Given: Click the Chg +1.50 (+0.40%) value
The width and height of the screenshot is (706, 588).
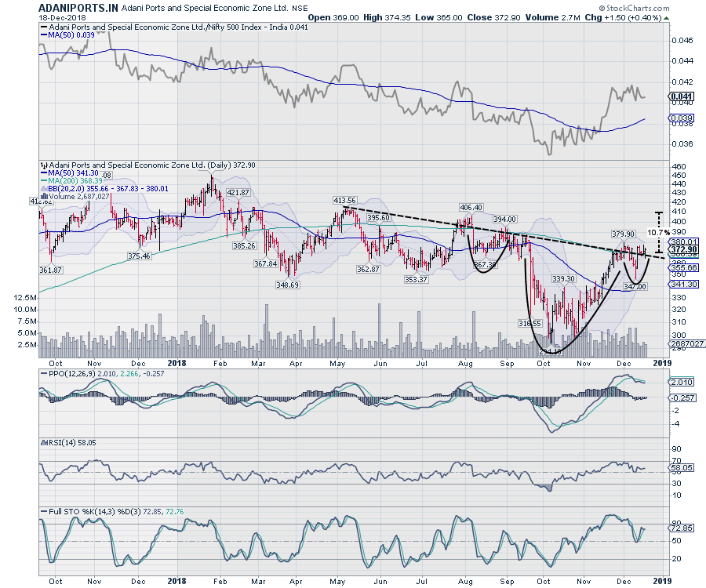Looking at the screenshot, I should 623,17.
